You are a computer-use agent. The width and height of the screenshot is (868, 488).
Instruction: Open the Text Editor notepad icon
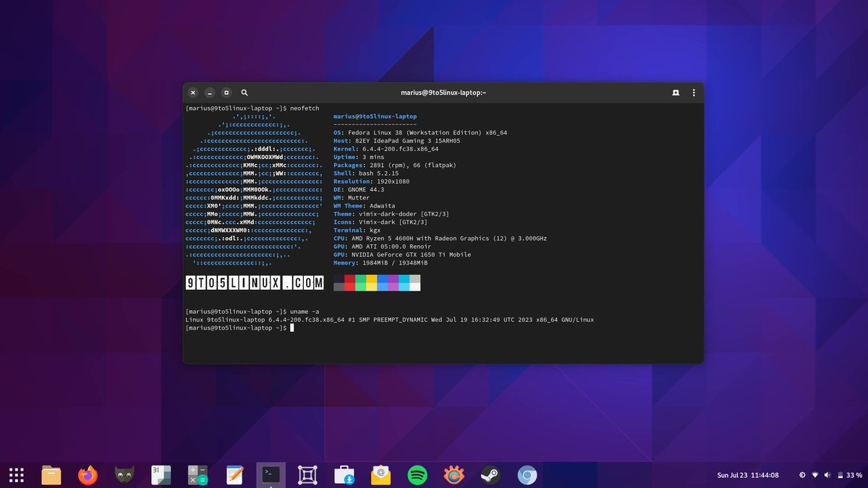pyautogui.click(x=234, y=475)
